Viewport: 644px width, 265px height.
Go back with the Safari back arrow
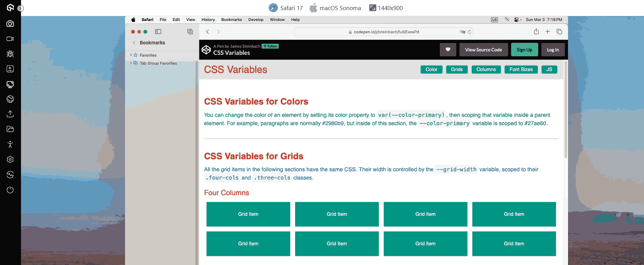coord(208,31)
